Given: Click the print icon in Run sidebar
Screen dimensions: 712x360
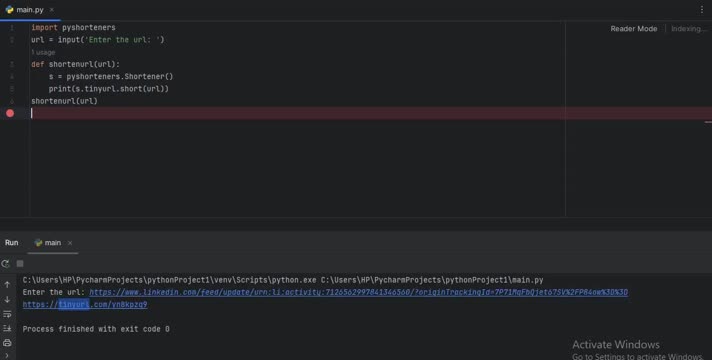Looking at the screenshot, I should (x=7, y=342).
